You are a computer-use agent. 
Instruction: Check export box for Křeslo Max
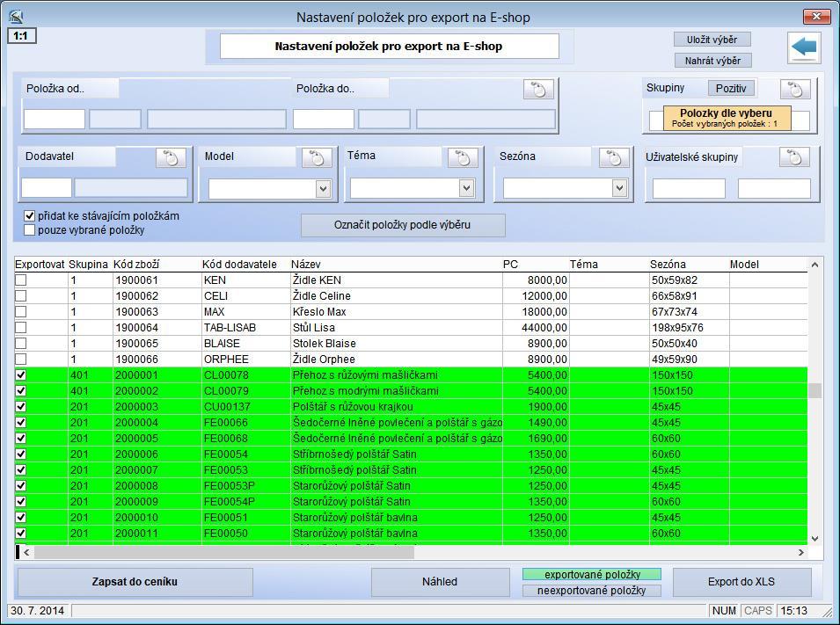click(21, 312)
